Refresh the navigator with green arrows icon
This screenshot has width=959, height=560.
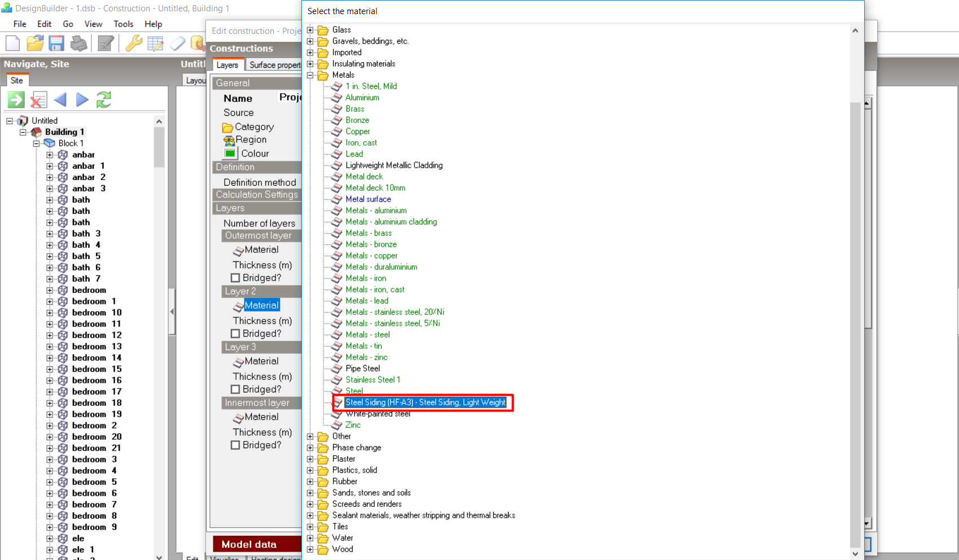pyautogui.click(x=104, y=100)
